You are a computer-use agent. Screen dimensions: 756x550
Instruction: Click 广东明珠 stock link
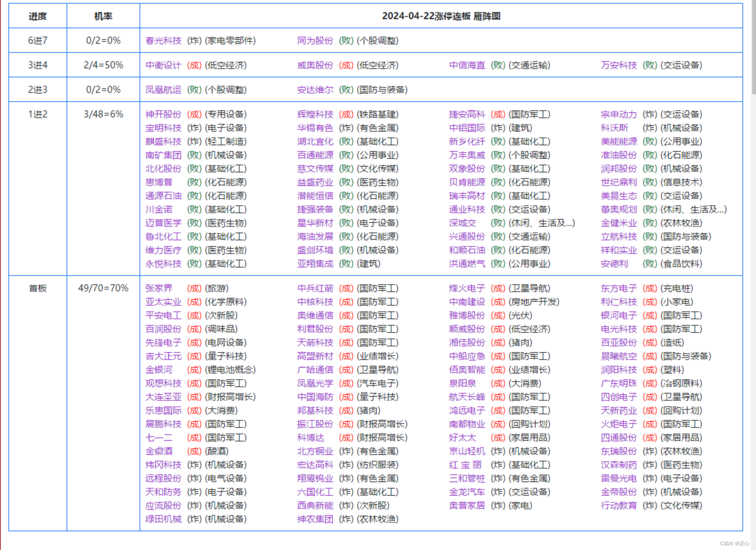point(619,384)
